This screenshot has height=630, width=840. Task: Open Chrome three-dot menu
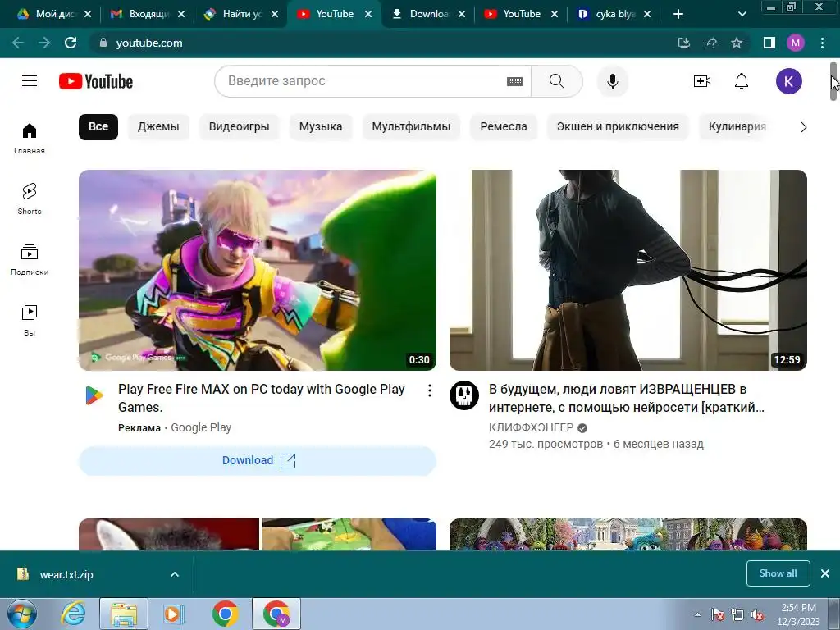tap(822, 43)
